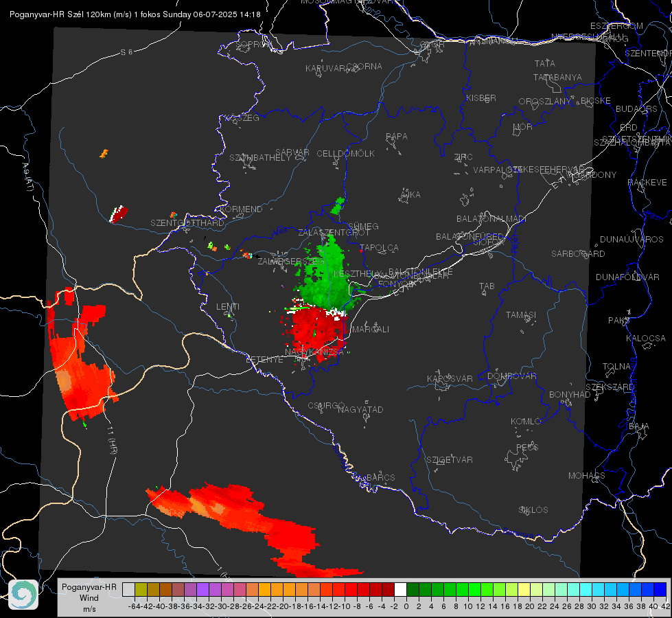Click the OROSZLANY label
The image size is (672, 618).
point(545,102)
